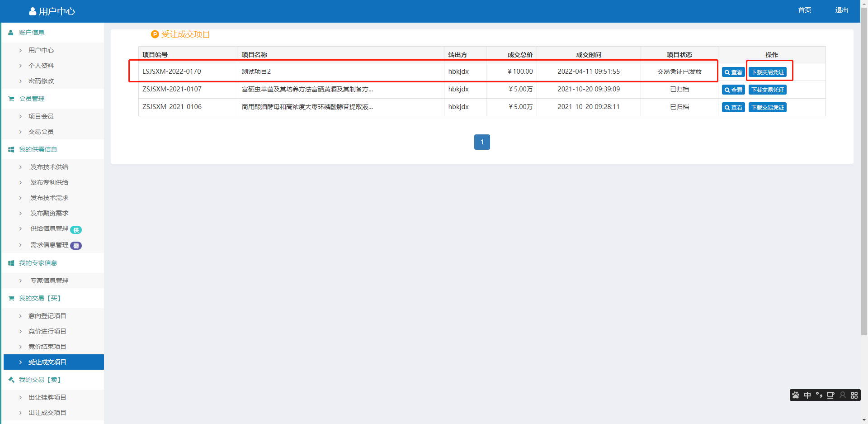
Task: View details of ZSJSXM-2021-0106
Action: (x=733, y=107)
